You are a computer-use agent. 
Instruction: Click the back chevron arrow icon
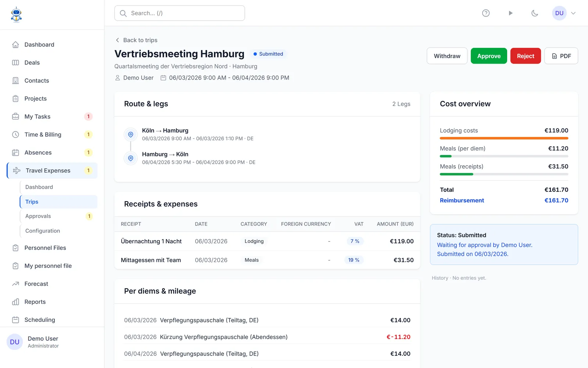coord(118,40)
